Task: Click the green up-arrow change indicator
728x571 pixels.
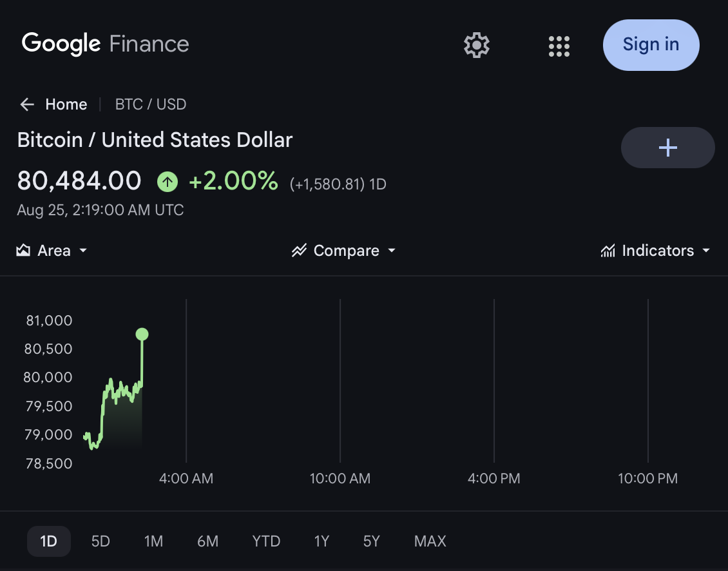Action: pos(167,181)
